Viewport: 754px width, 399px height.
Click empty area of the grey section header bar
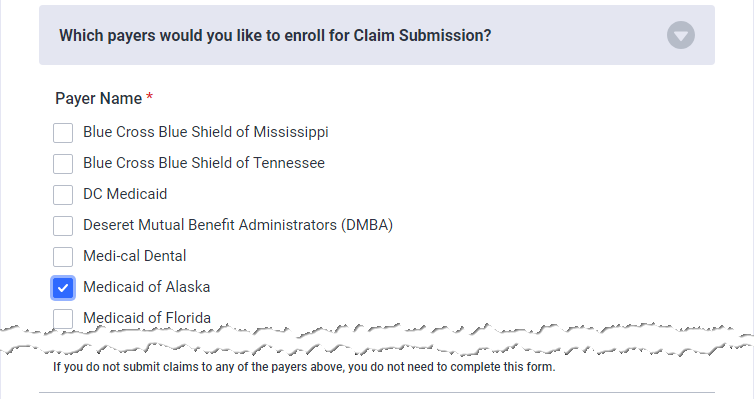point(577,35)
